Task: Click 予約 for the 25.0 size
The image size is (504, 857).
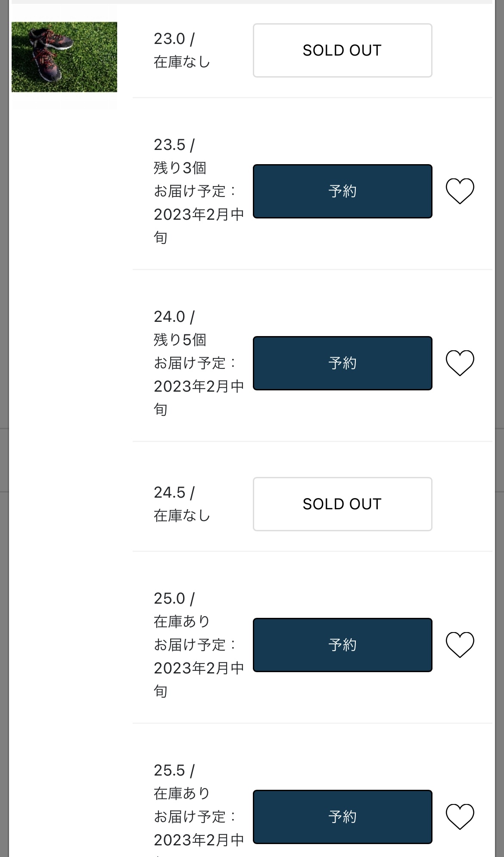Action: [342, 645]
